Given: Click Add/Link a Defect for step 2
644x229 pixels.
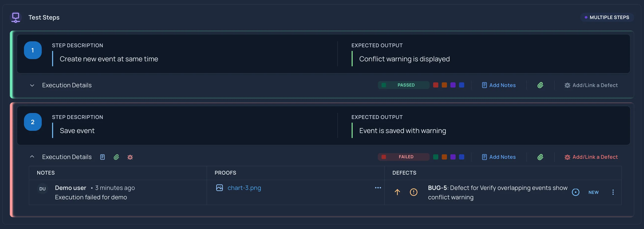Looking at the screenshot, I should point(591,157).
